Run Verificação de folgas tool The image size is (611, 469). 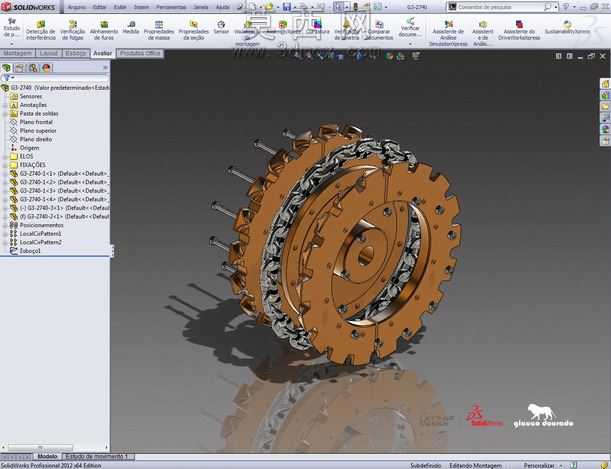click(x=73, y=31)
